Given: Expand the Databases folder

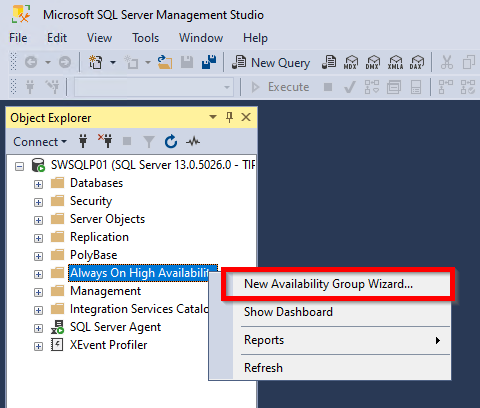Looking at the screenshot, I should coord(38,184).
